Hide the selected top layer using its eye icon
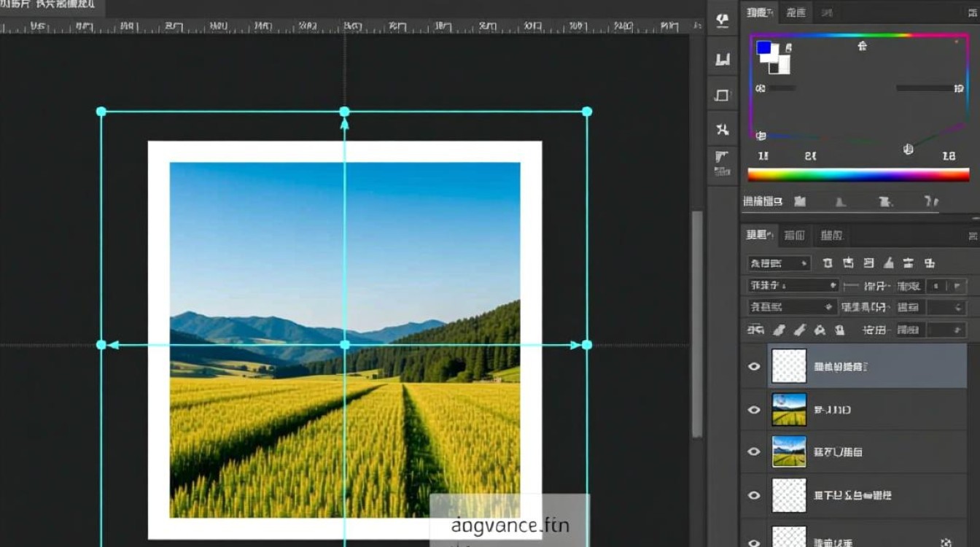This screenshot has height=547, width=980. coord(754,366)
